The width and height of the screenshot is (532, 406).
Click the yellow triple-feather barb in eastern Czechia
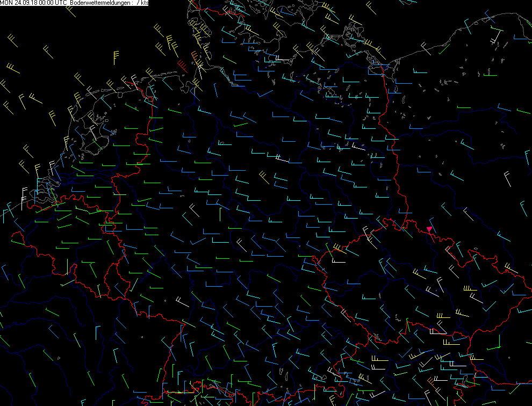coord(469,289)
